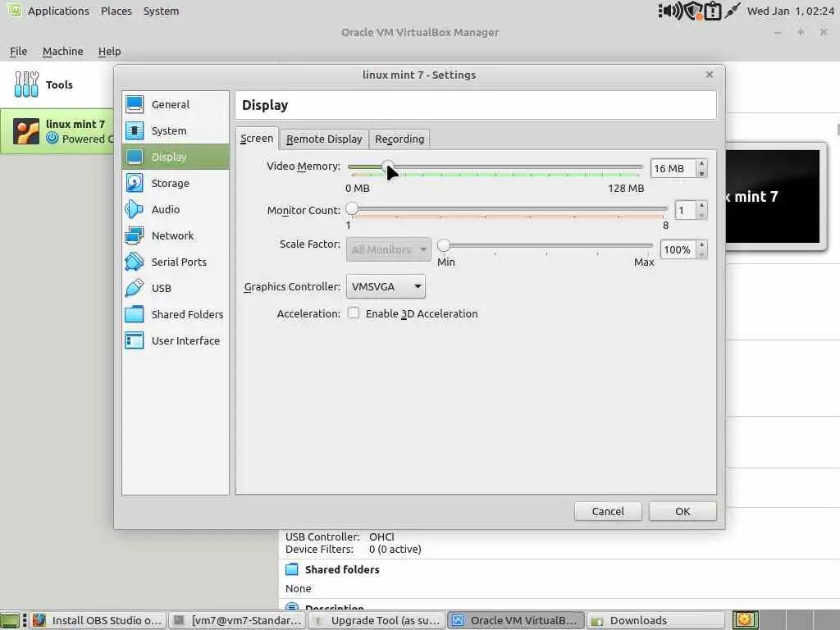Click the Monitor Count value field
Image resolution: width=840 pixels, height=630 pixels.
685,210
